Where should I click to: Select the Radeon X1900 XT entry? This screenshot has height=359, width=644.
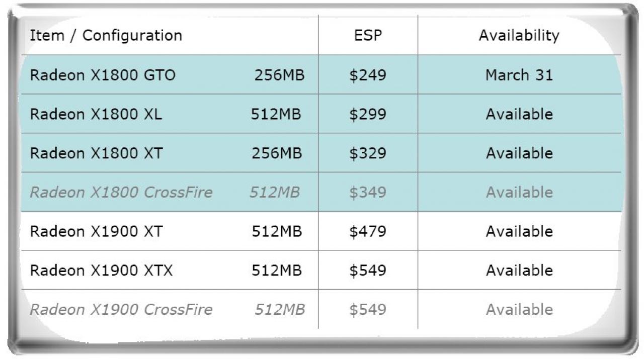[96, 232]
